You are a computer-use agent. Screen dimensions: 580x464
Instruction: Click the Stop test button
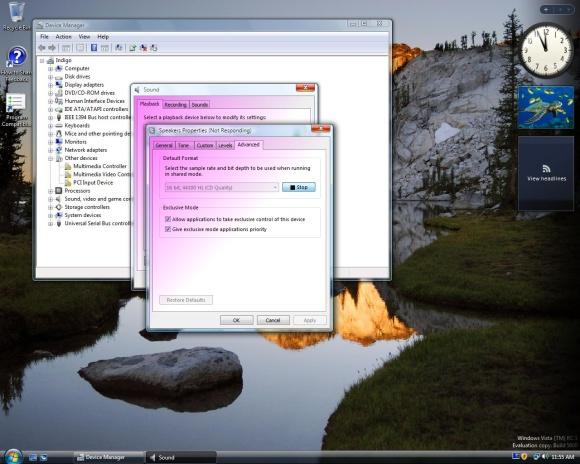[299, 187]
